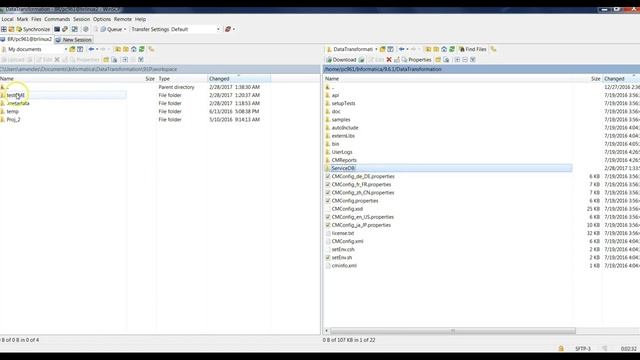Viewport: 640px width, 360px height.
Task: Select the .metadata folder
Action: [18, 103]
